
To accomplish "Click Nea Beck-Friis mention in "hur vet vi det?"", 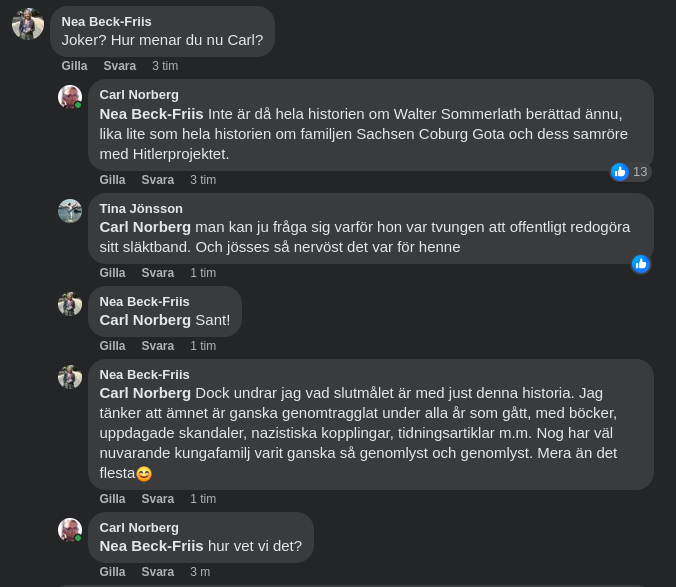I will 151,546.
